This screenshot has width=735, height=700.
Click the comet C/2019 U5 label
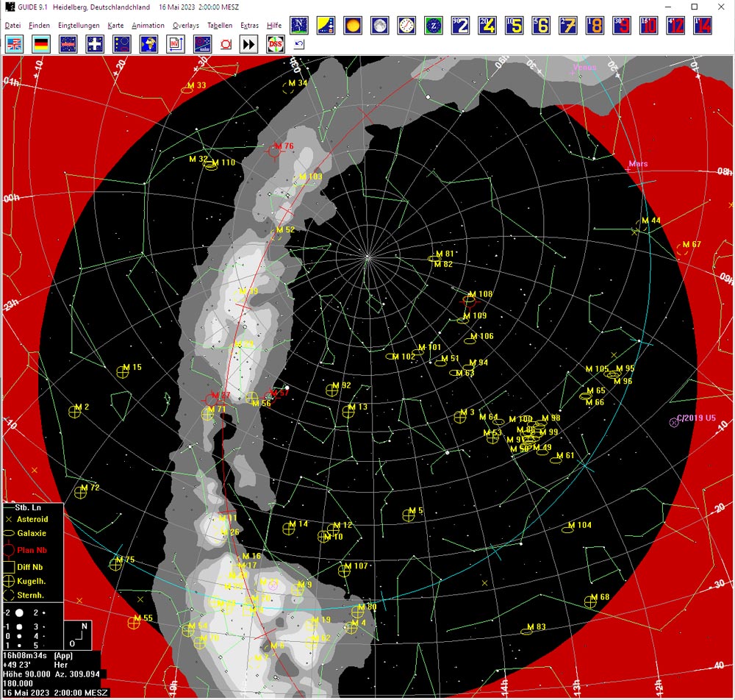pyautogui.click(x=697, y=418)
